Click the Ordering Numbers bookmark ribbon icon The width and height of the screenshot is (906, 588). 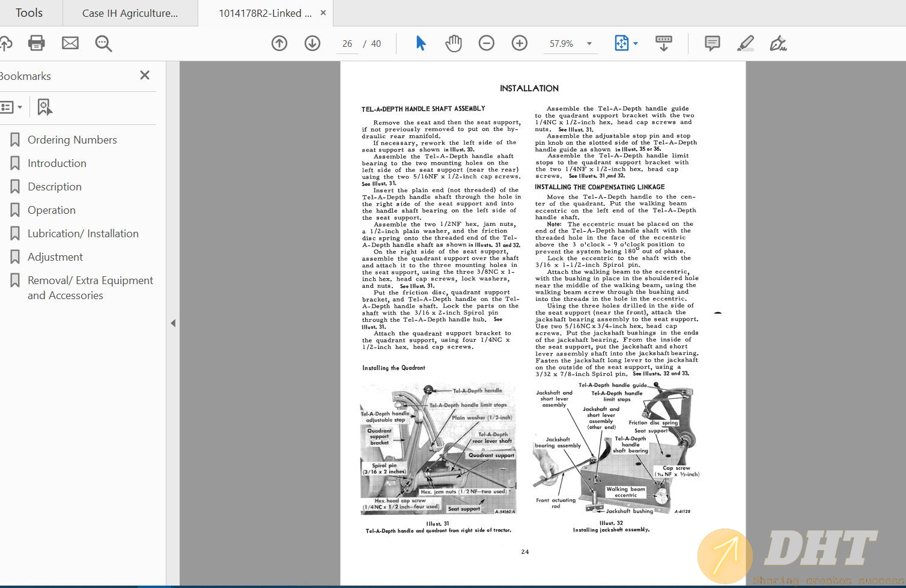coord(15,140)
